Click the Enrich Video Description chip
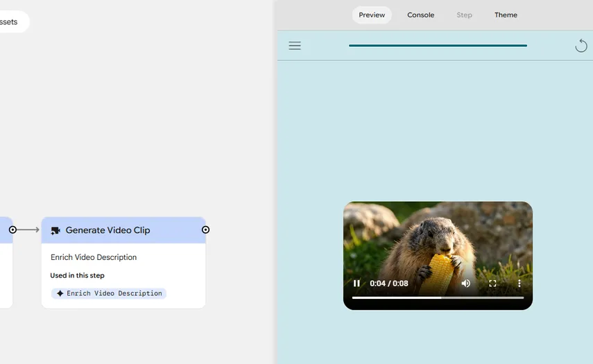This screenshot has width=593, height=364. click(109, 293)
